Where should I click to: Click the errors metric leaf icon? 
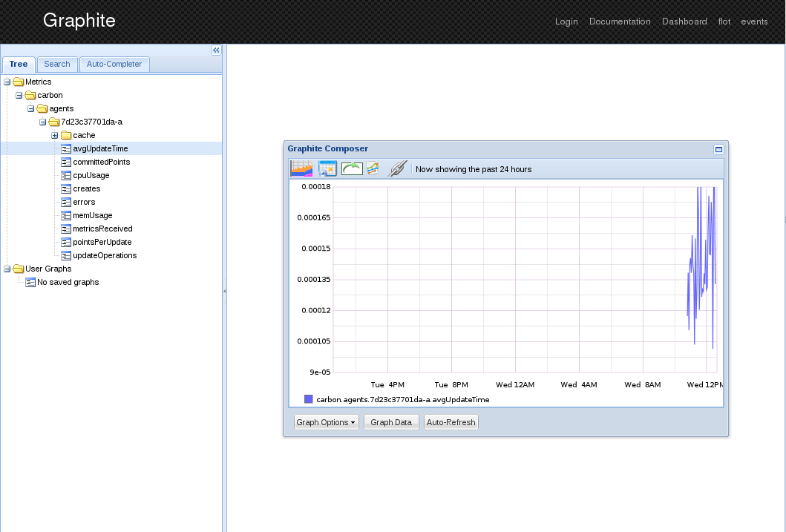point(66,203)
